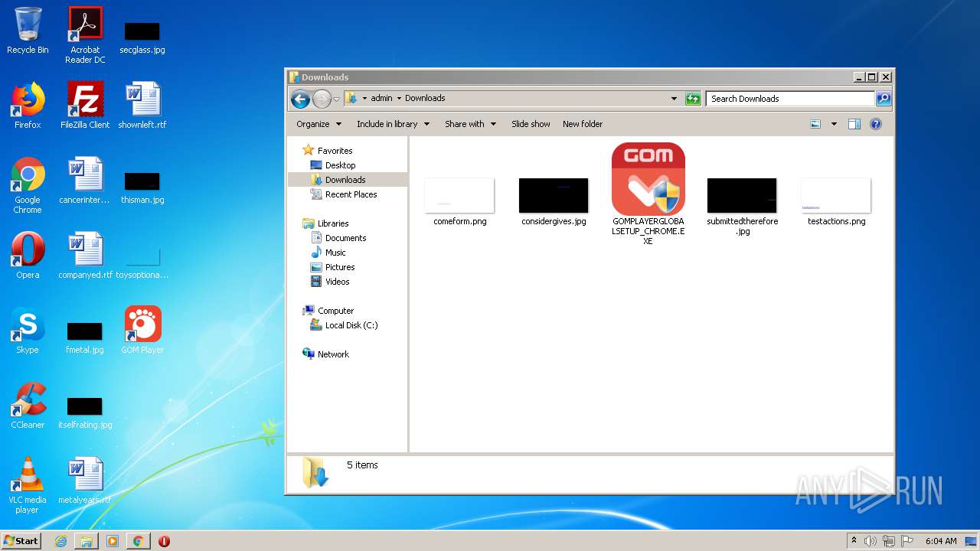Expand the address bar history dropdown
The width and height of the screenshot is (980, 551).
(x=674, y=99)
